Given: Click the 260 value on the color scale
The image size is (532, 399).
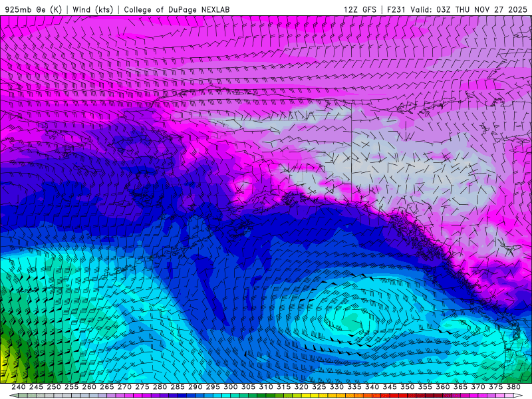Looking at the screenshot, I should 89,387.
